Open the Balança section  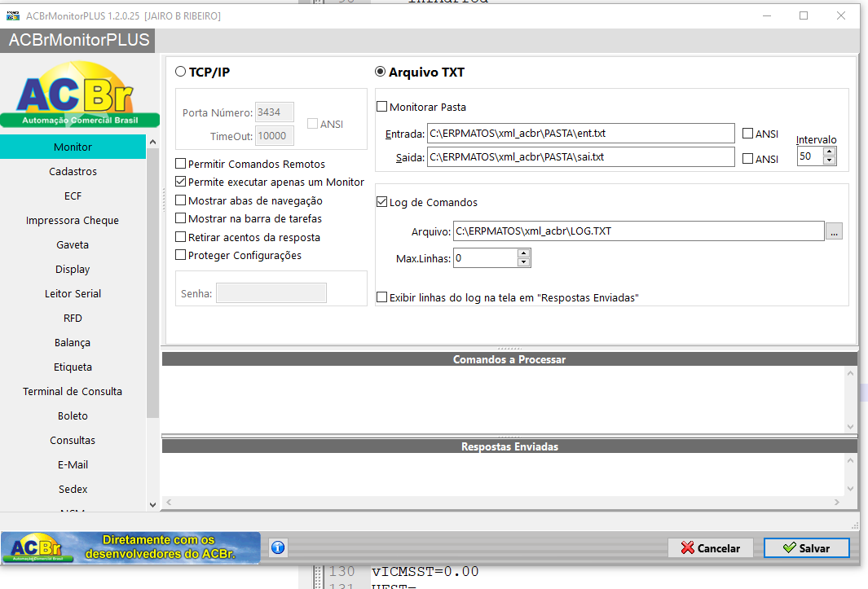click(x=73, y=342)
